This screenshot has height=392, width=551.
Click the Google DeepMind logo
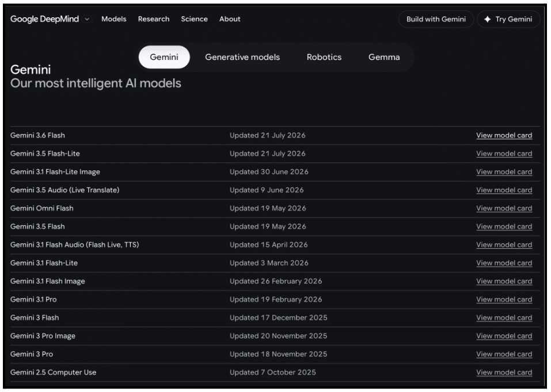tap(45, 19)
